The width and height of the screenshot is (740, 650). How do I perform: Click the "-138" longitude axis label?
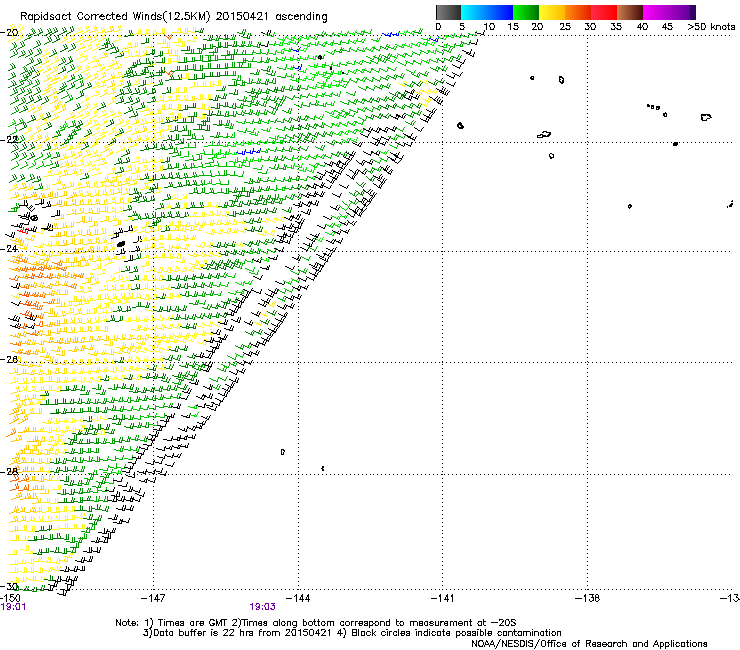tap(588, 598)
